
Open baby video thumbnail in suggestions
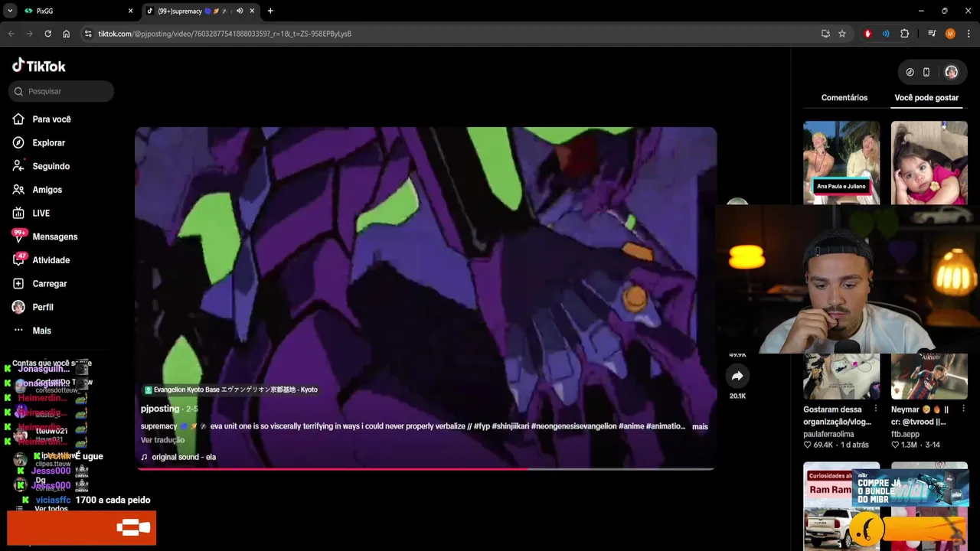point(929,162)
